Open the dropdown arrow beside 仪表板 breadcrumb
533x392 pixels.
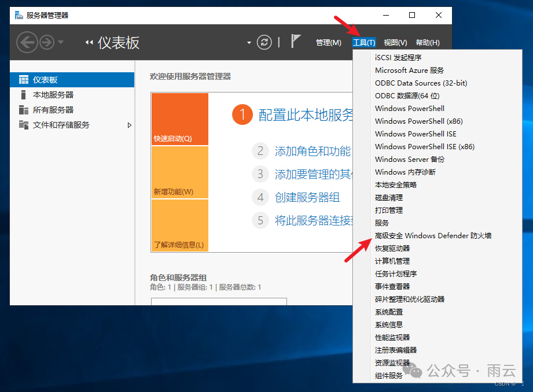pyautogui.click(x=248, y=42)
